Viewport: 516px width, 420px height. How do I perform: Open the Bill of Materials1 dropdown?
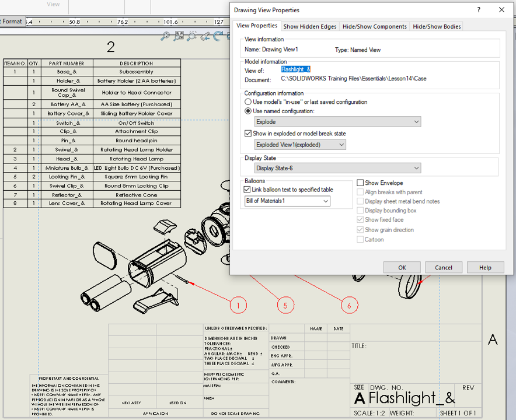287,201
